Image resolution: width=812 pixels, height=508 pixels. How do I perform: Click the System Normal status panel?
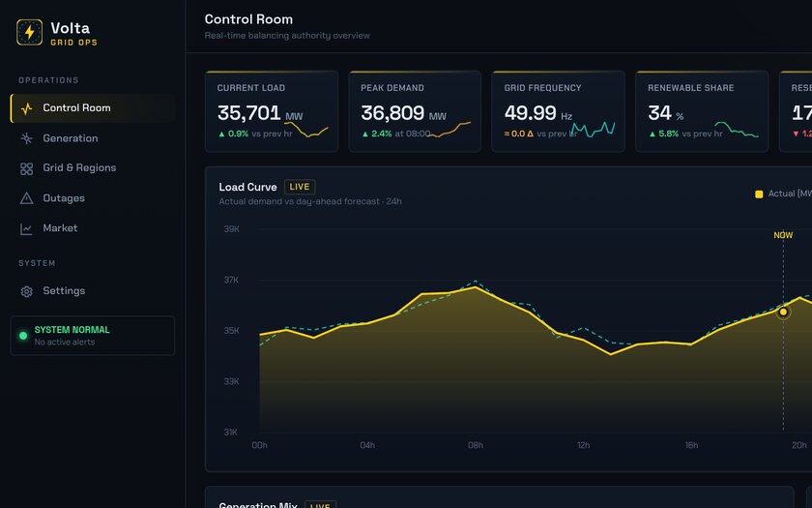[x=93, y=336]
